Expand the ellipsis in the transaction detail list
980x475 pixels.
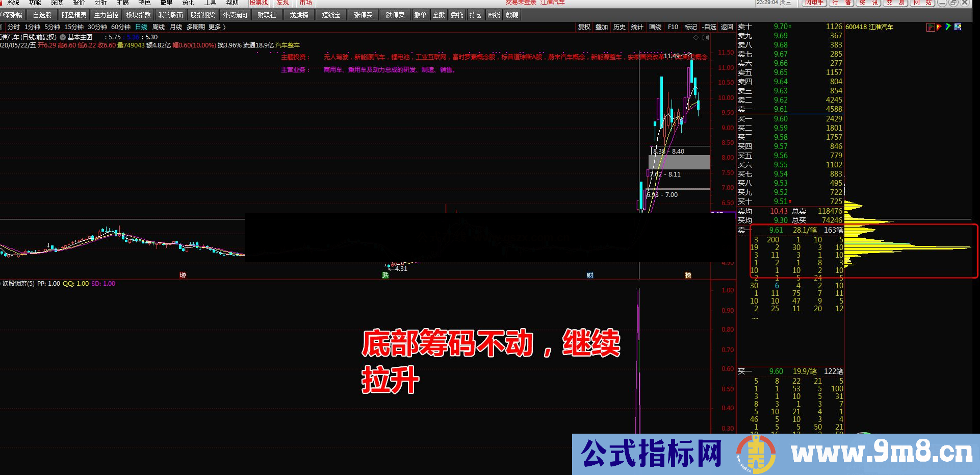[x=755, y=317]
